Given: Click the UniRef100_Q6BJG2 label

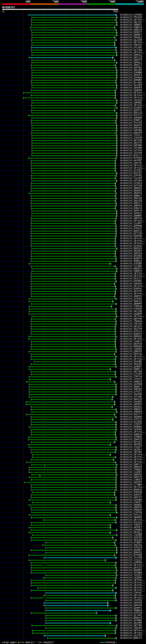Looking at the screenshot, I should 131,301.
